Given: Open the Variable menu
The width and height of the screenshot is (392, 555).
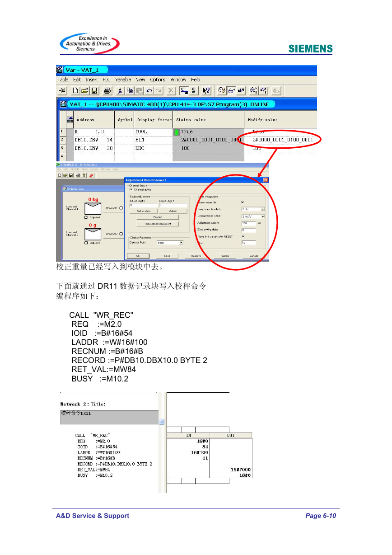Looking at the screenshot, I should 123,80.
